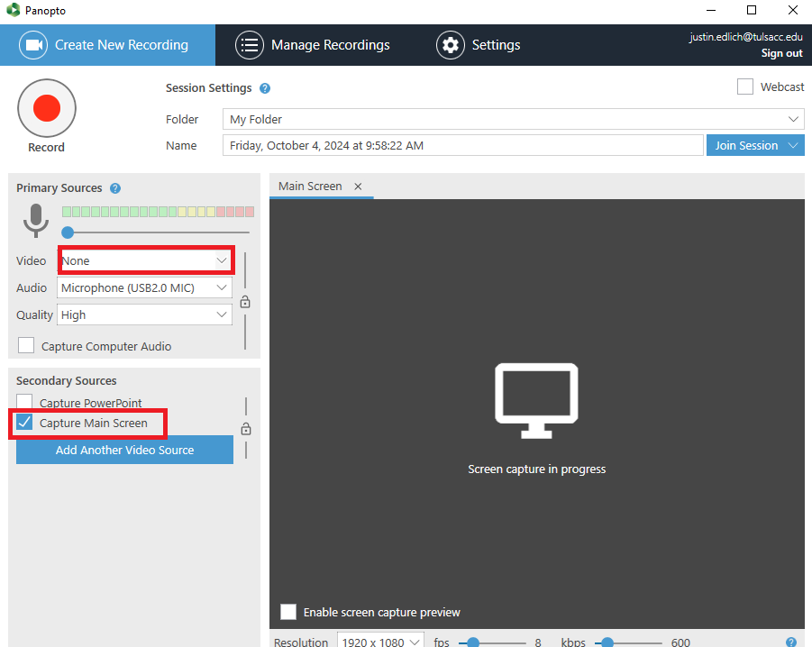Tick Enable screen capture preview

[x=287, y=612]
